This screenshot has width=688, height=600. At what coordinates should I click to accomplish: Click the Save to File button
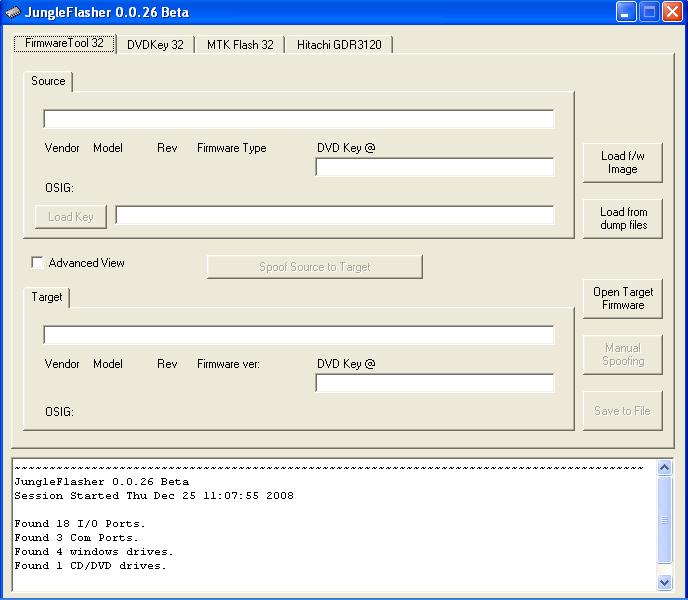pos(622,411)
